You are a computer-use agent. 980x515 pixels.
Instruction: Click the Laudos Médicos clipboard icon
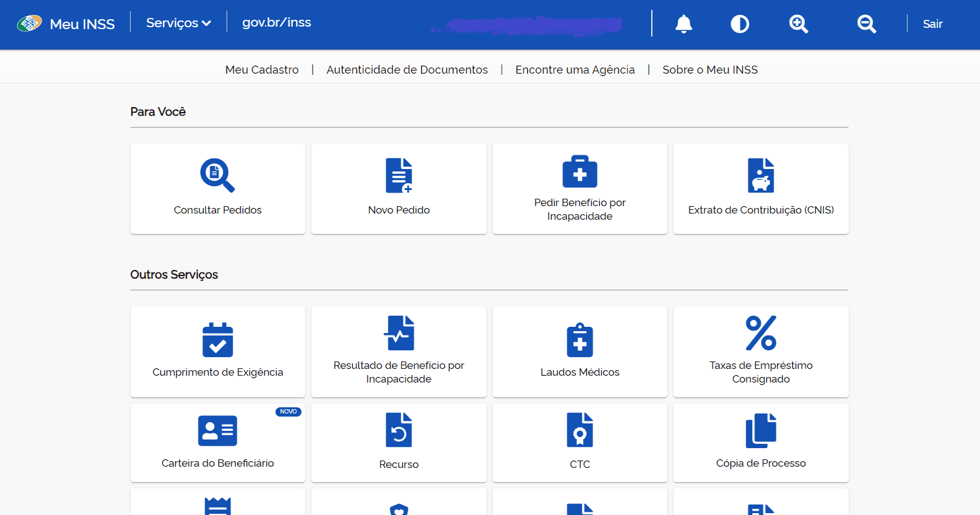(x=580, y=340)
